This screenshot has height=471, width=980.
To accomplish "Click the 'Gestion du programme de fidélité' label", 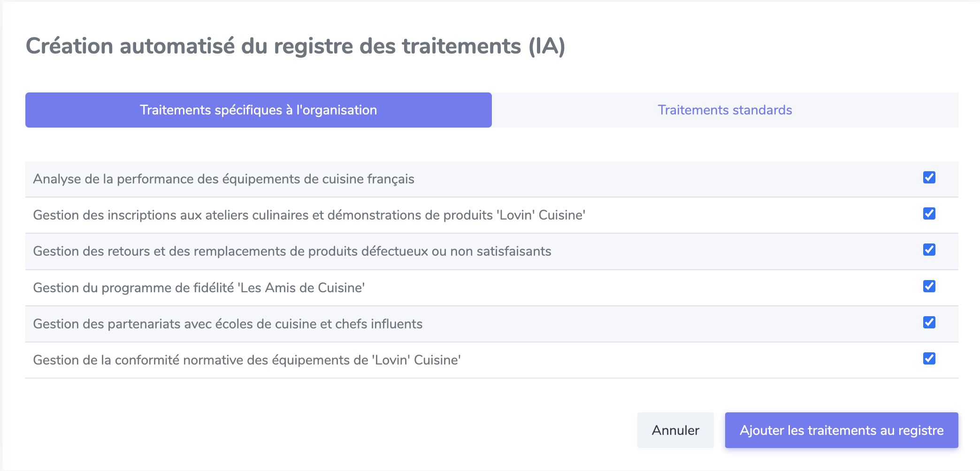I will (x=199, y=288).
